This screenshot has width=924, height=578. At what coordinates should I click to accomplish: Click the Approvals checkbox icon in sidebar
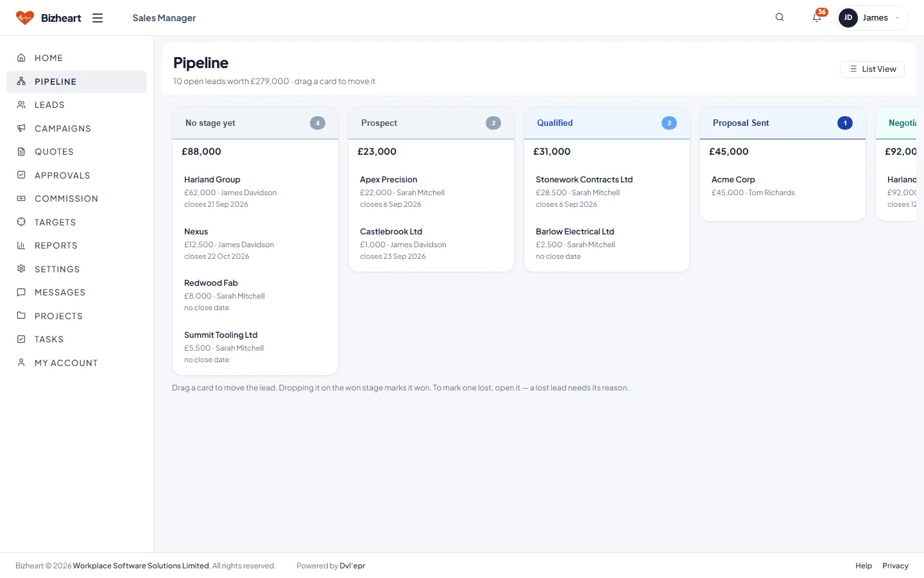click(x=21, y=175)
